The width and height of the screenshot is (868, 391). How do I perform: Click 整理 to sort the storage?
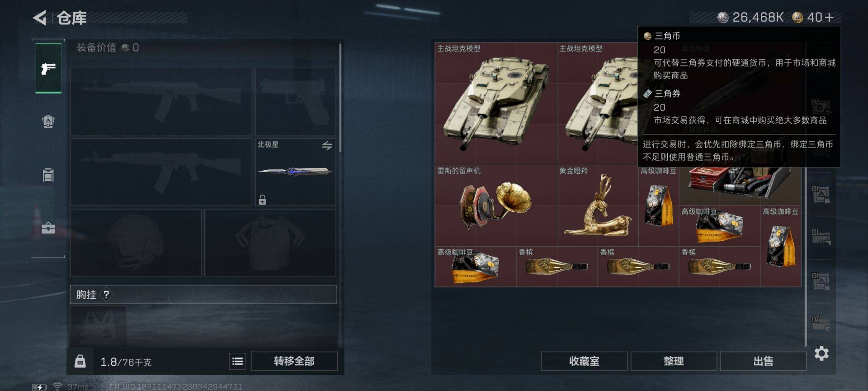(x=674, y=361)
